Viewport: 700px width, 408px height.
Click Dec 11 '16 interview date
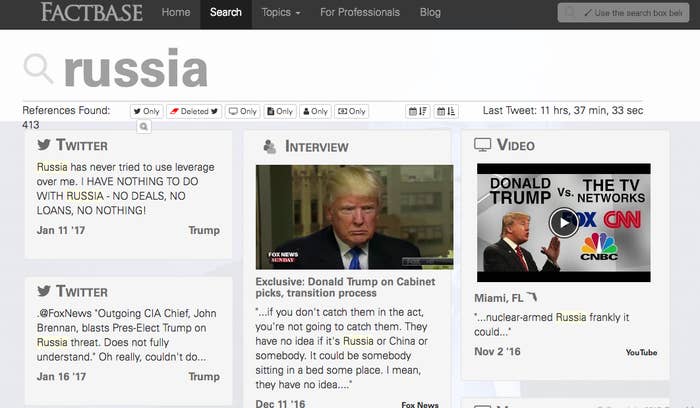280,404
